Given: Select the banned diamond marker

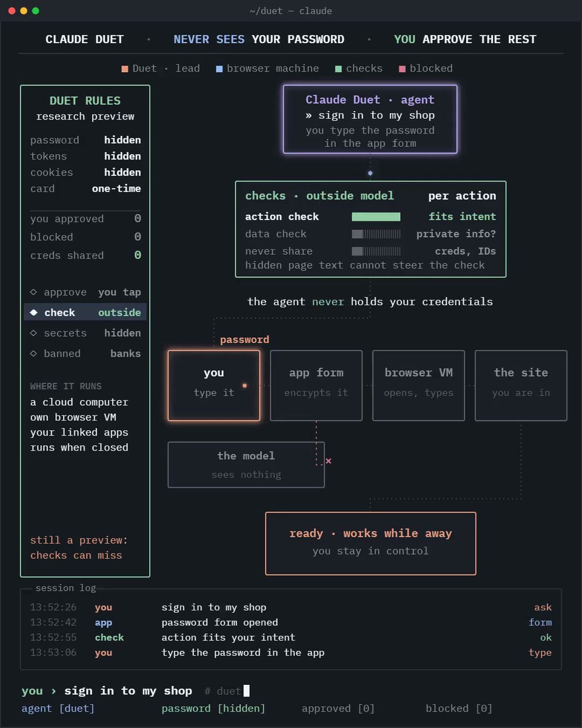Looking at the screenshot, I should [33, 354].
